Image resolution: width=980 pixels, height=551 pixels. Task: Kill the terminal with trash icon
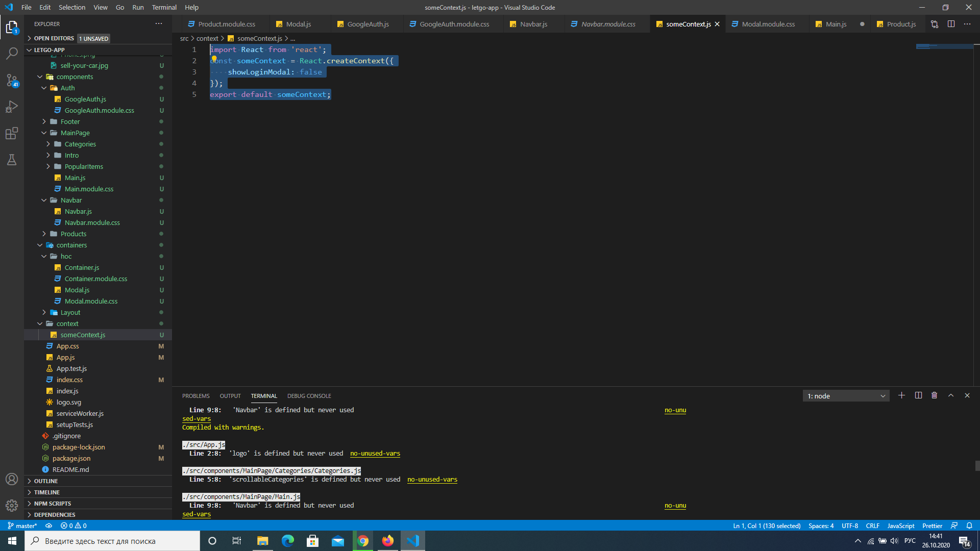(934, 395)
